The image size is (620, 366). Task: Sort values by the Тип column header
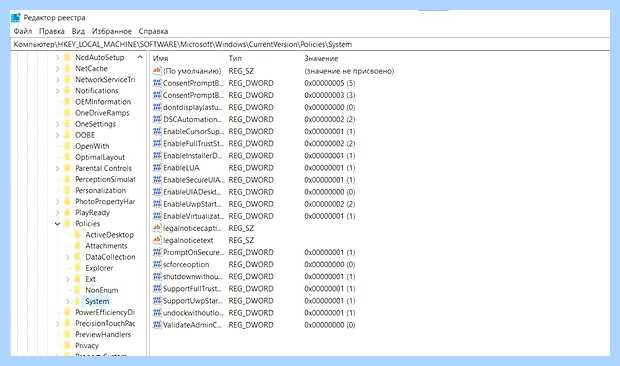[x=235, y=58]
